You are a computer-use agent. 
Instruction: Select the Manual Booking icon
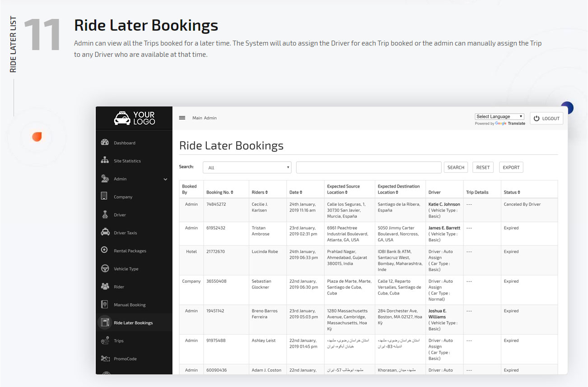[x=104, y=304]
